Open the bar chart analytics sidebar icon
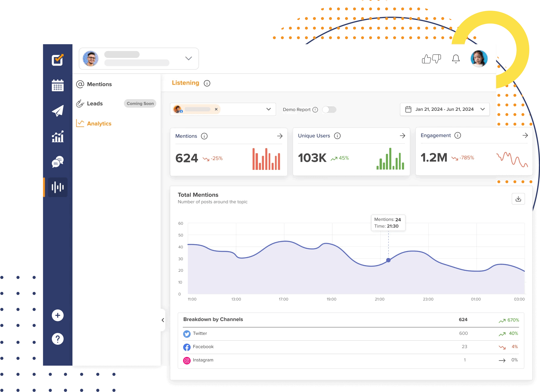This screenshot has width=540, height=392. (x=58, y=137)
